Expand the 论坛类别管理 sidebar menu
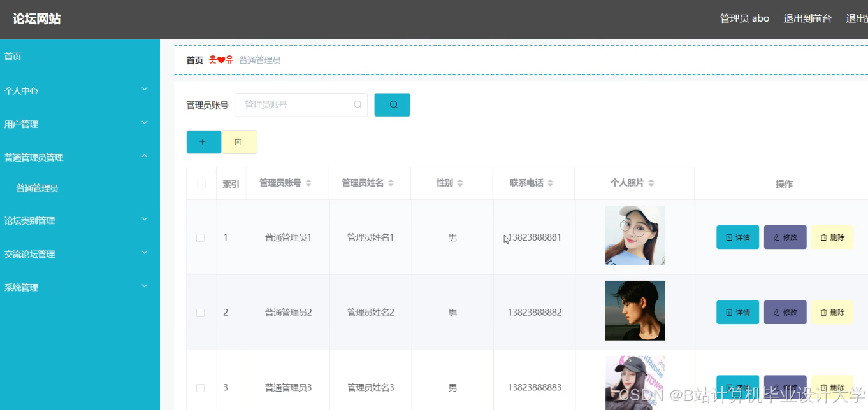The width and height of the screenshot is (868, 410). tap(80, 220)
